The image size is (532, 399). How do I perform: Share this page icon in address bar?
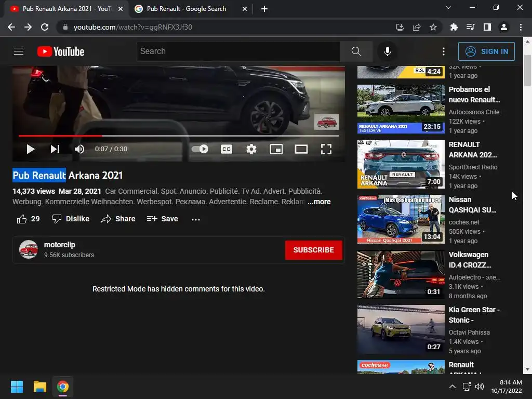(x=417, y=27)
